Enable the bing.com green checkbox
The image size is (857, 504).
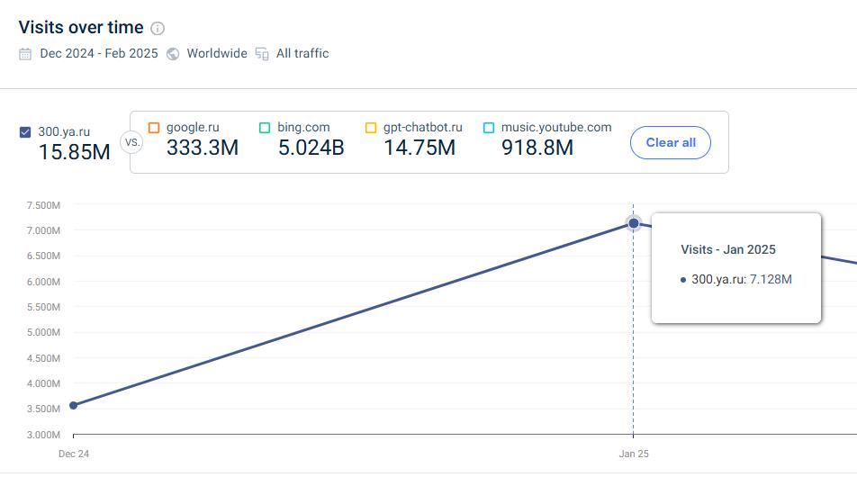click(x=265, y=128)
